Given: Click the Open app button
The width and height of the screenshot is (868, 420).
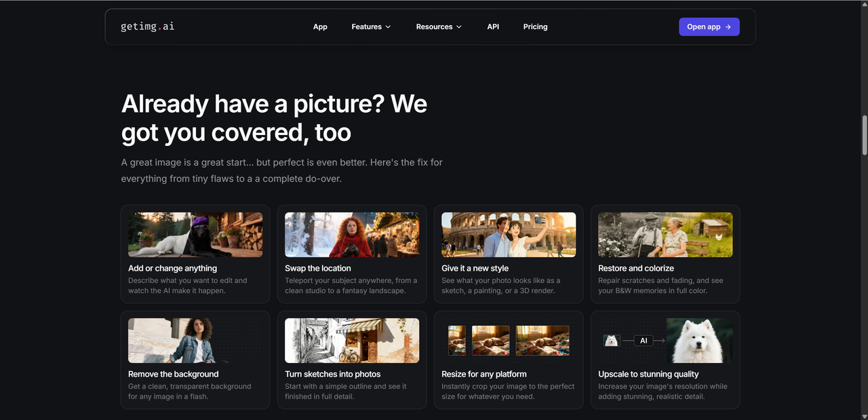Looking at the screenshot, I should coord(709,27).
